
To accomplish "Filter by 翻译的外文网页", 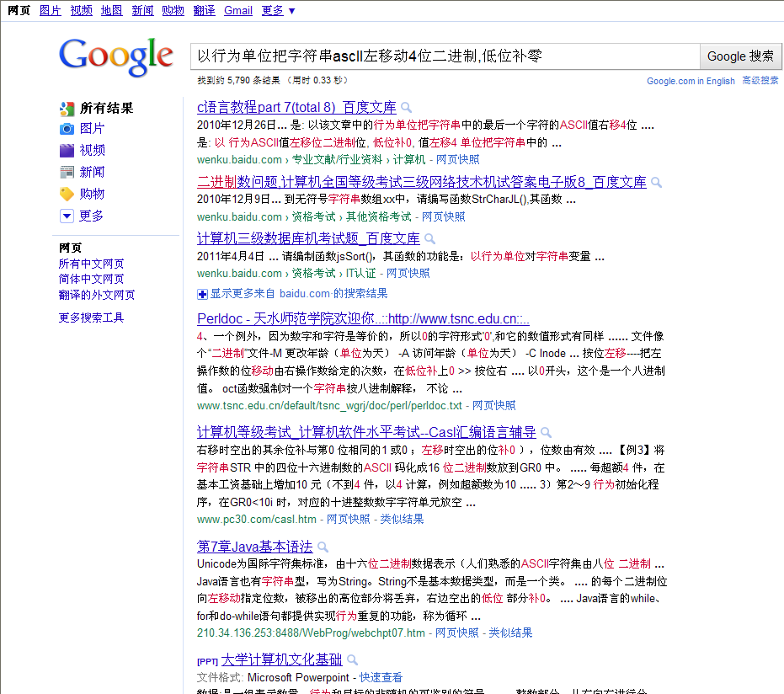I will point(97,295).
